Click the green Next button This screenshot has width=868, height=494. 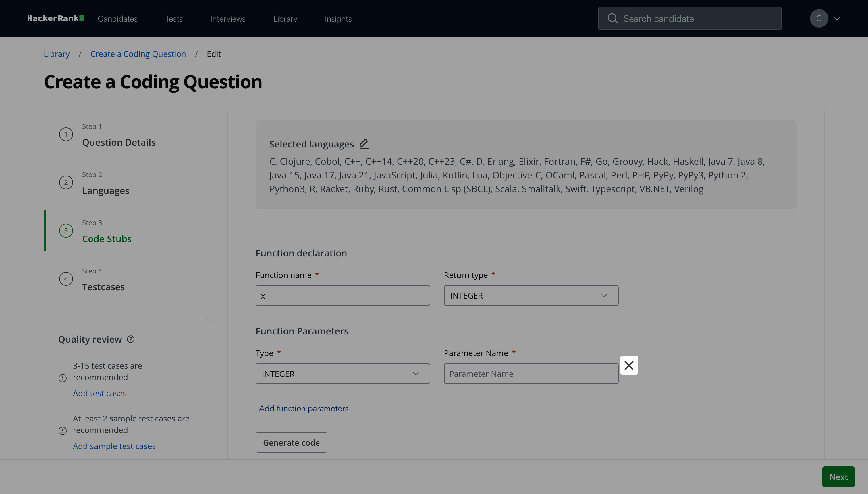coord(838,477)
